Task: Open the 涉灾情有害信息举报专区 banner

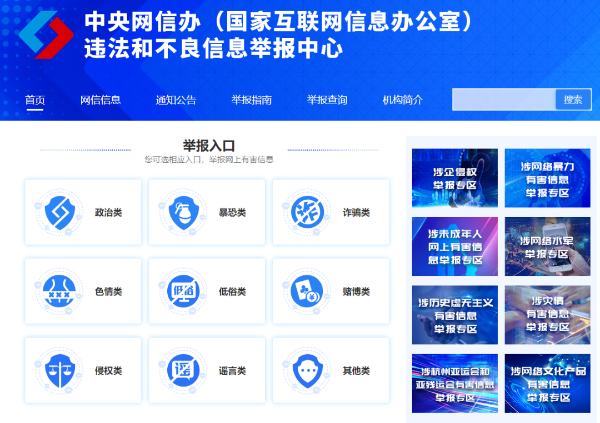Action: pos(548,315)
